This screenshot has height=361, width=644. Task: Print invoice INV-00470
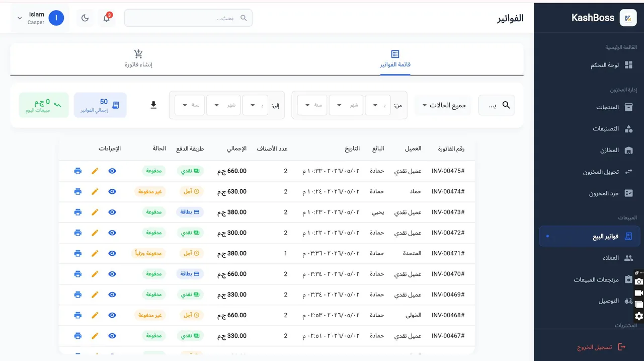coord(77,274)
